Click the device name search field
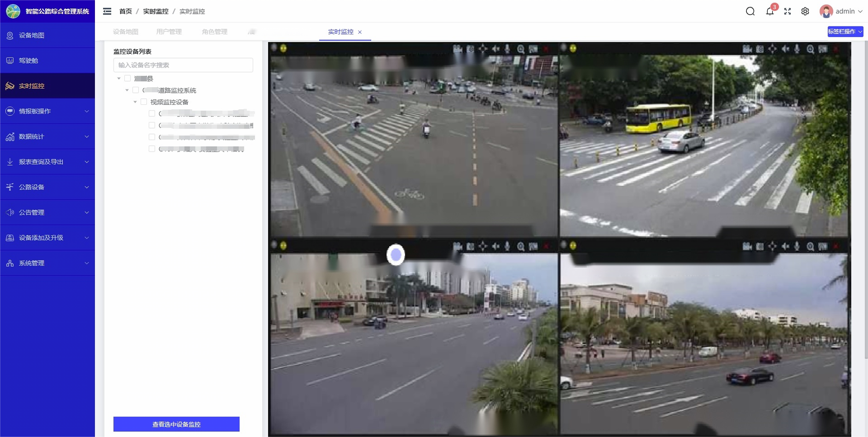The width and height of the screenshot is (868, 437). [x=183, y=65]
